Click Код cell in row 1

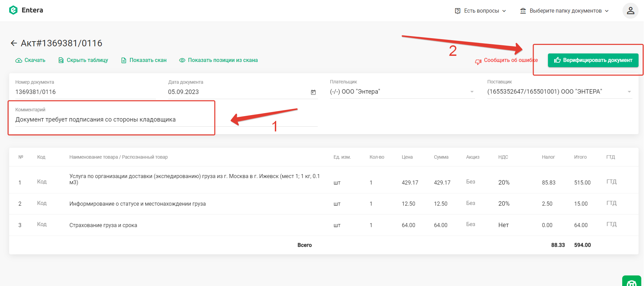(42, 182)
